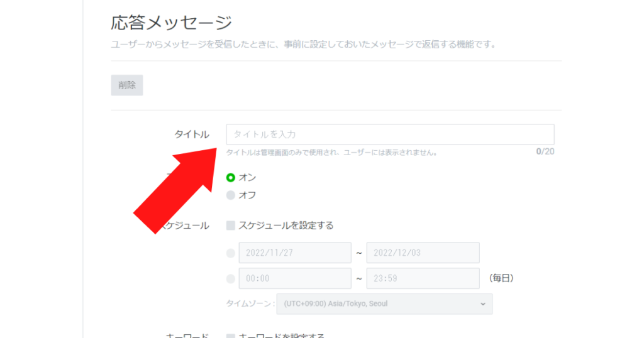Click the end date field 2022/12/03

coord(423,253)
